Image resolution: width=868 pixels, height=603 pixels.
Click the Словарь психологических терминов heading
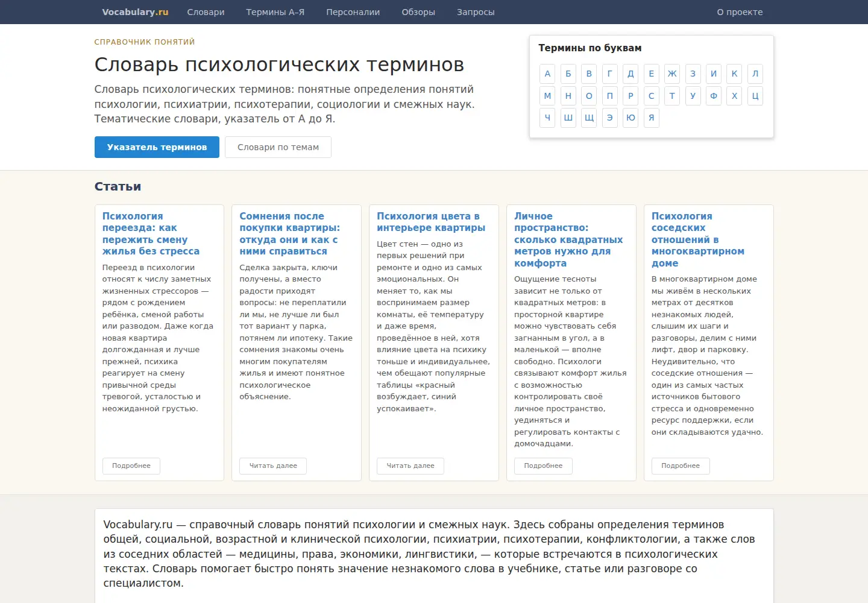coord(279,65)
